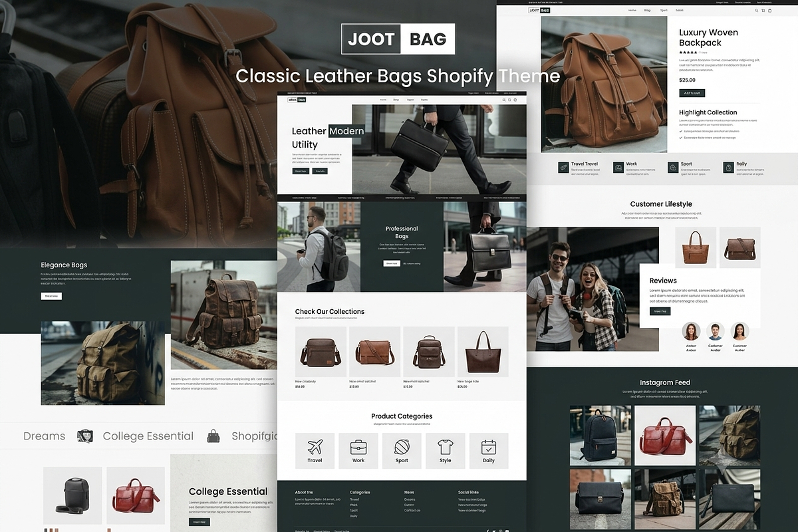The image size is (798, 532).
Task: Click the first dark button under Leather Modern Utility
Action: [x=301, y=171]
